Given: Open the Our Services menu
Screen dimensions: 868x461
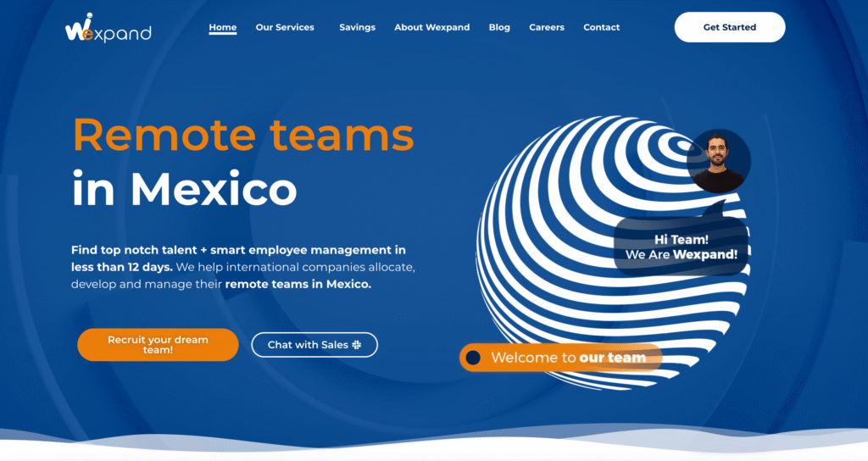Looking at the screenshot, I should coord(285,27).
